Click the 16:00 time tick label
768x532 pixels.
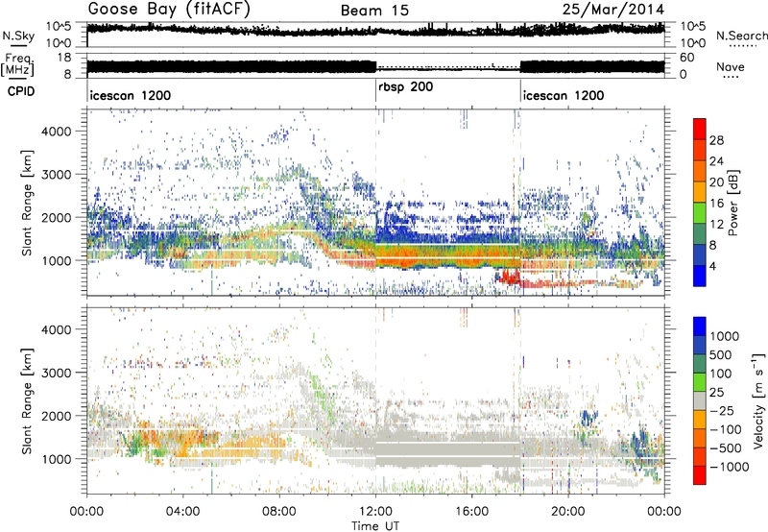pos(471,512)
